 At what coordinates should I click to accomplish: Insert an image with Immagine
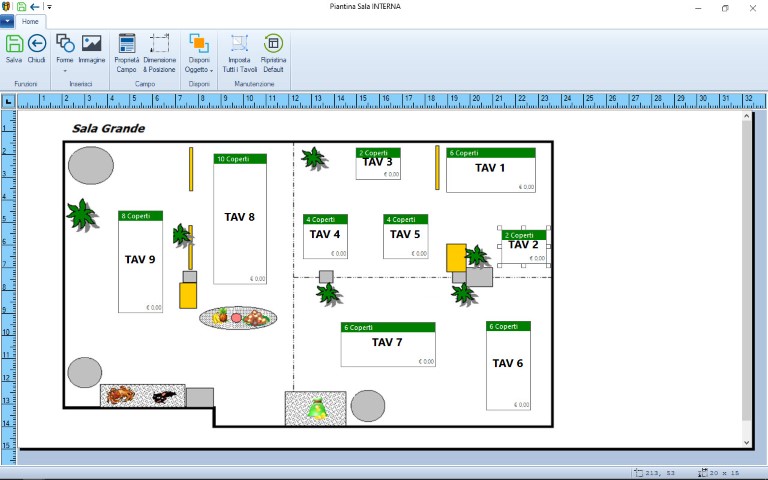tap(92, 44)
